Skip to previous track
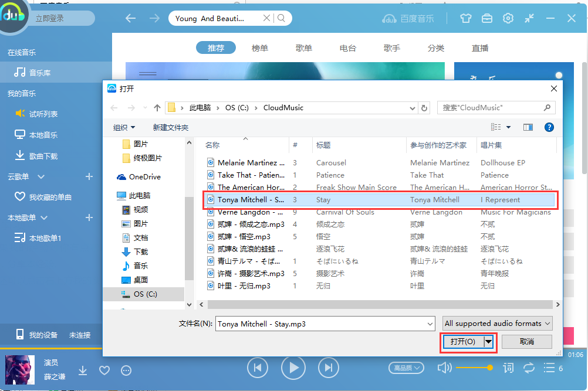 click(x=258, y=368)
